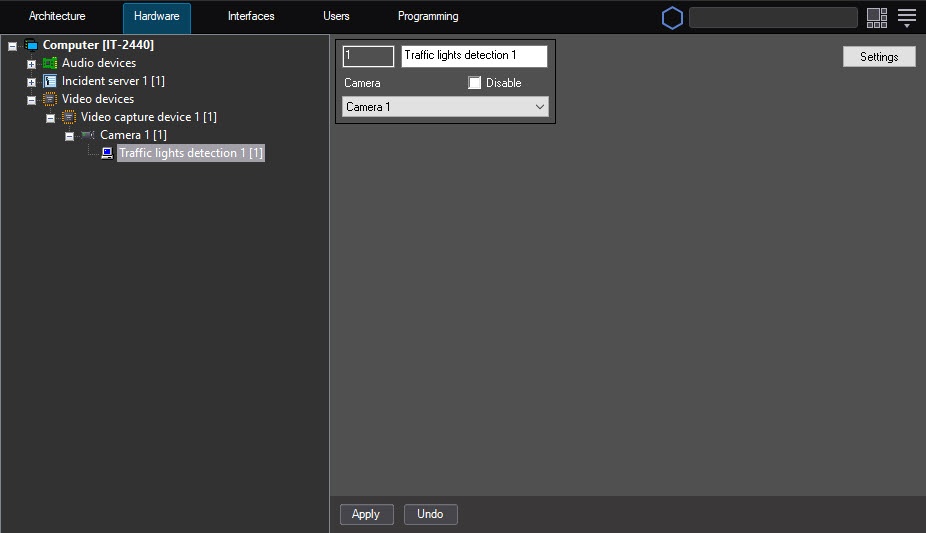926x533 pixels.
Task: Click the green Audio devices icon
Action: (50, 63)
